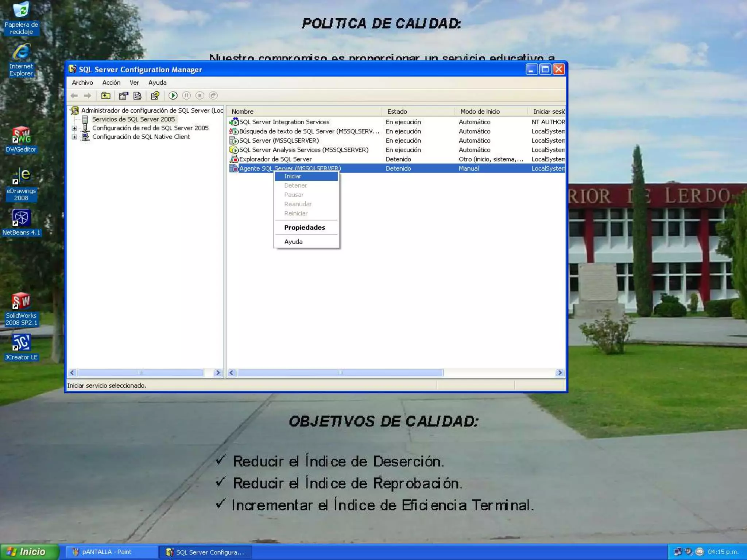Click the Help toolbar icon with question mark
This screenshot has width=747, height=560.
[x=155, y=96]
